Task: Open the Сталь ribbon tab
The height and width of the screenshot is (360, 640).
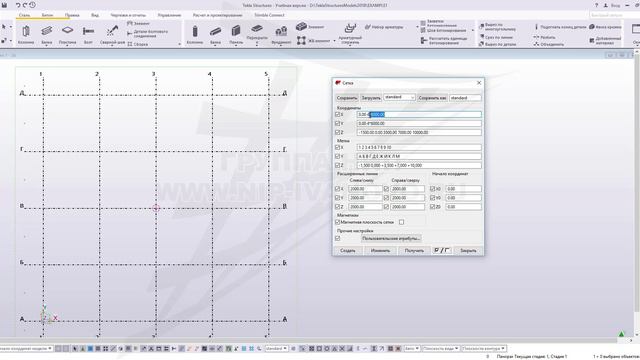Action: pyautogui.click(x=24, y=15)
